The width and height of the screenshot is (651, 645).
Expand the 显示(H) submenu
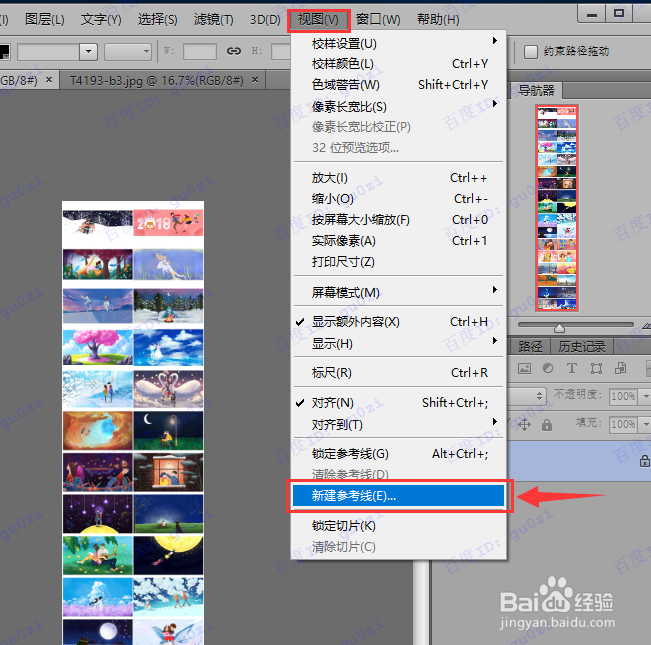point(399,344)
